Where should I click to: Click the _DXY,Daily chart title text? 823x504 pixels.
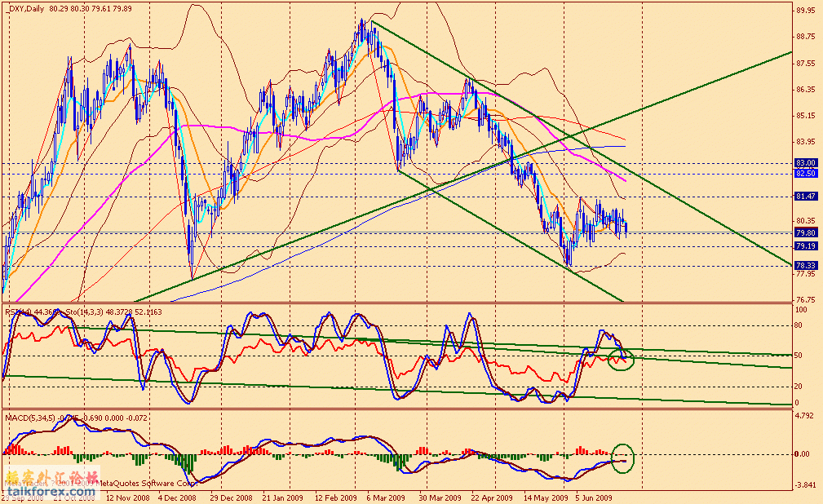tap(24, 9)
